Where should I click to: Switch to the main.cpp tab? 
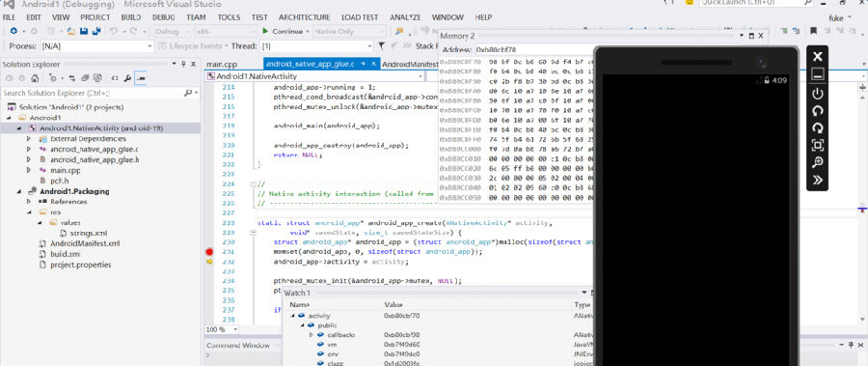tap(222, 65)
